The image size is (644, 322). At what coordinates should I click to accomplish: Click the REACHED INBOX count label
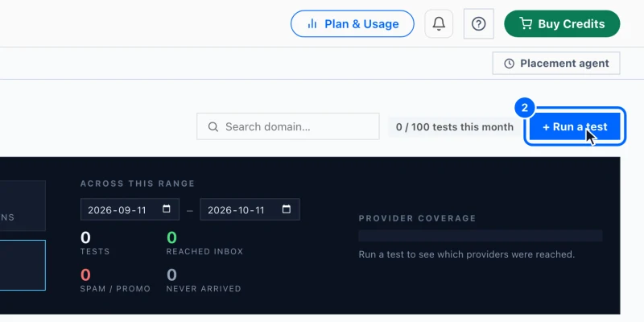pos(204,251)
